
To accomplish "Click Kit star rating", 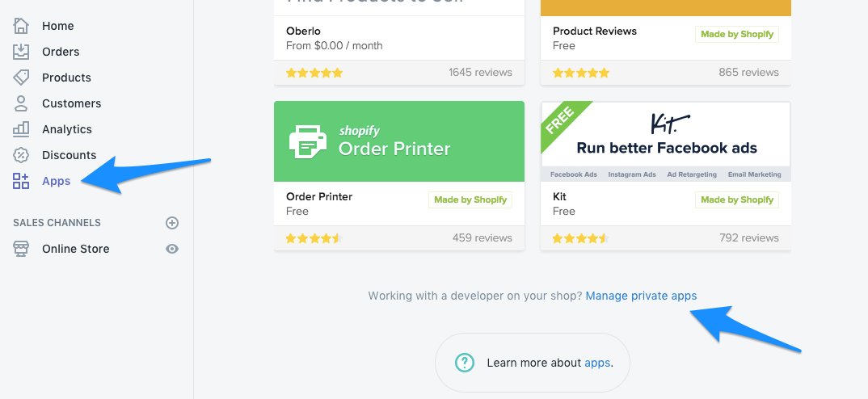I will 581,238.
